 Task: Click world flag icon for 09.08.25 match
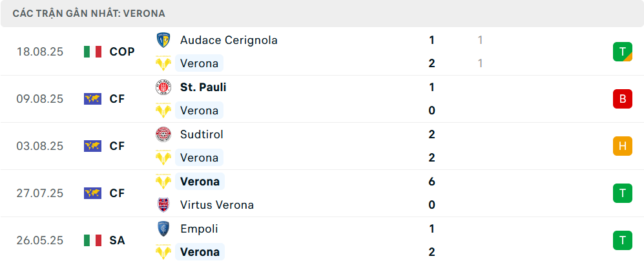point(93,99)
